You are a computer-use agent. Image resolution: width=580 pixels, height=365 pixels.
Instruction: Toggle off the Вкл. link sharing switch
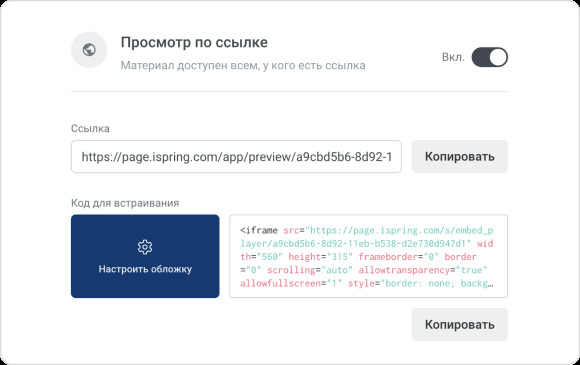[x=489, y=57]
